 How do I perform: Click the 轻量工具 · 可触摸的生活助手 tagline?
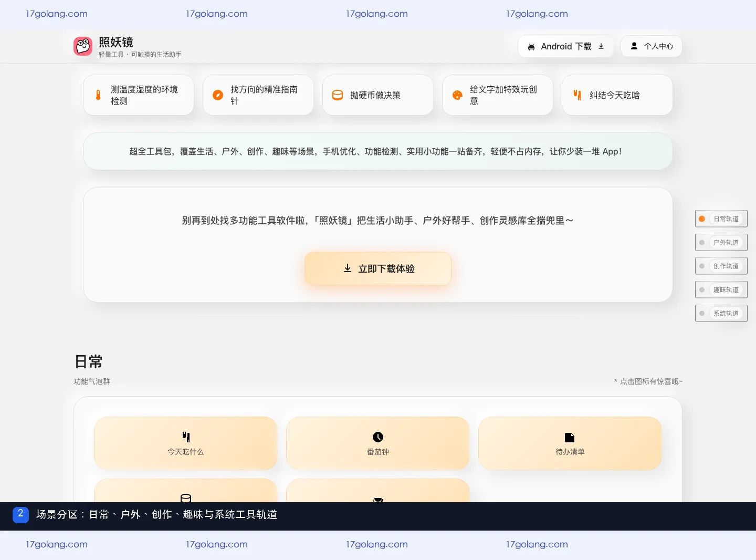point(140,55)
